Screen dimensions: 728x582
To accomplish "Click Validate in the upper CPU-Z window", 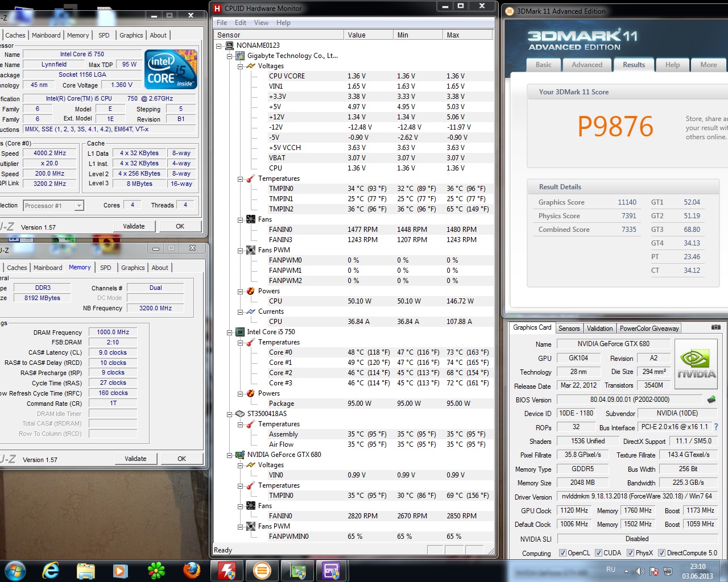I will [x=134, y=226].
